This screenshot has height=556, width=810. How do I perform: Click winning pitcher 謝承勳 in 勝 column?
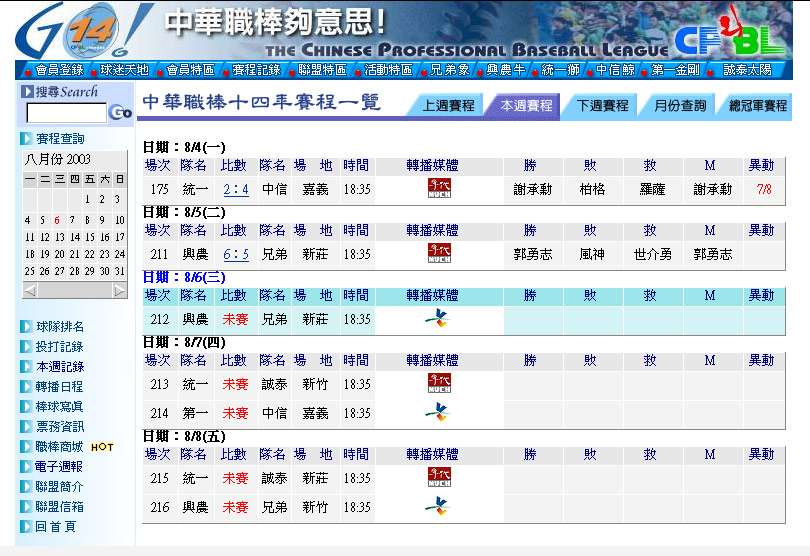click(533, 190)
